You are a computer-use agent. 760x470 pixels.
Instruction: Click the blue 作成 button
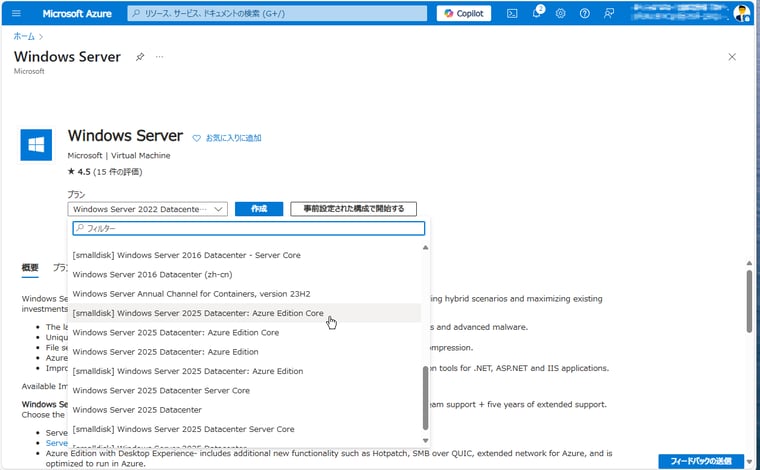point(259,209)
